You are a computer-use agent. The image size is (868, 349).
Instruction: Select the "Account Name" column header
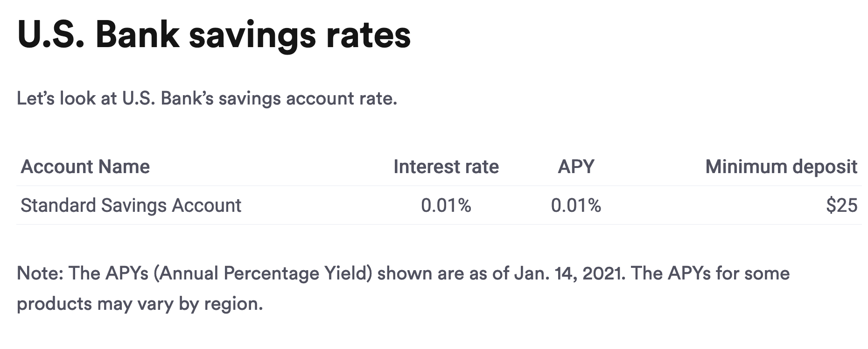pos(85,167)
